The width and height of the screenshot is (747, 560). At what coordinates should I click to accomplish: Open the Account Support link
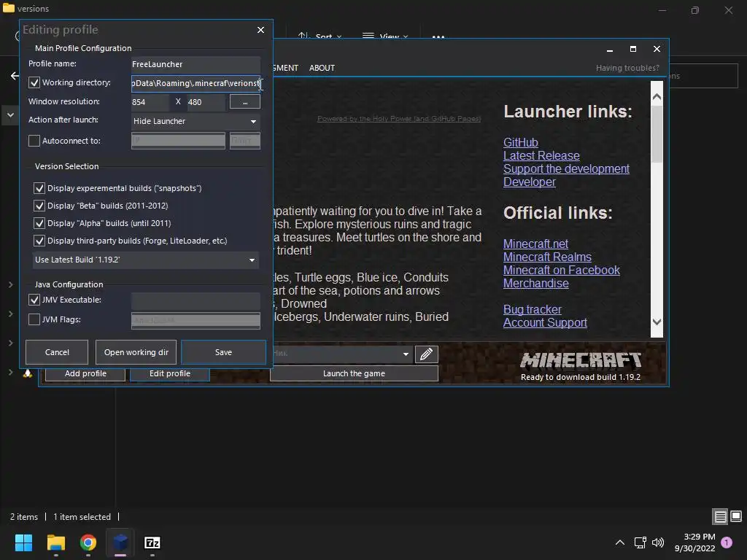coord(545,322)
